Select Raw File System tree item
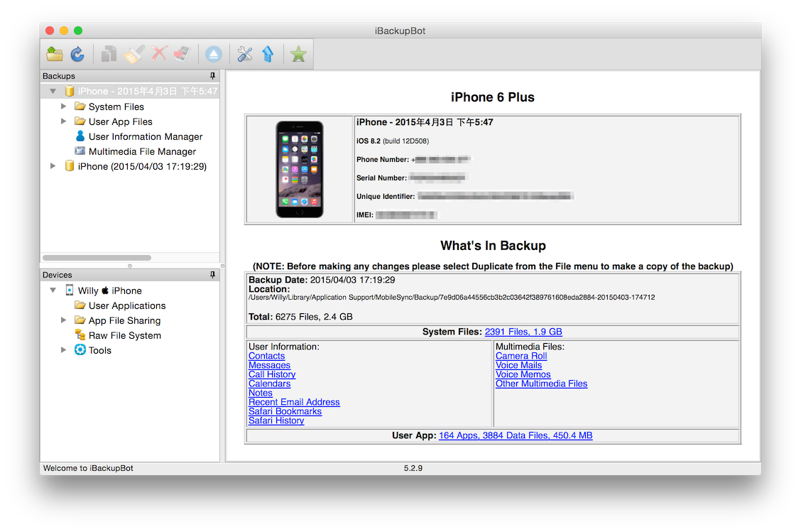This screenshot has width=801, height=532. coord(125,335)
